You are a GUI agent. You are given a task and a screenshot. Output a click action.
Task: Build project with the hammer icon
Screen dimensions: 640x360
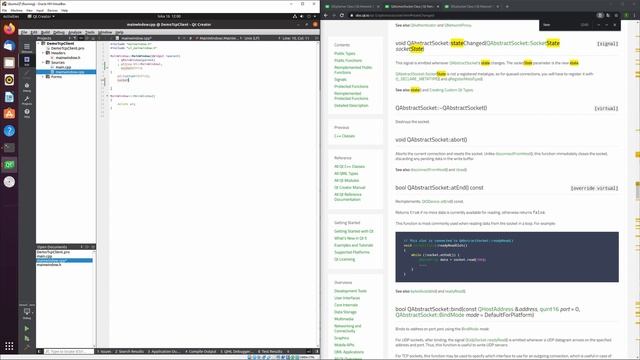point(27,347)
